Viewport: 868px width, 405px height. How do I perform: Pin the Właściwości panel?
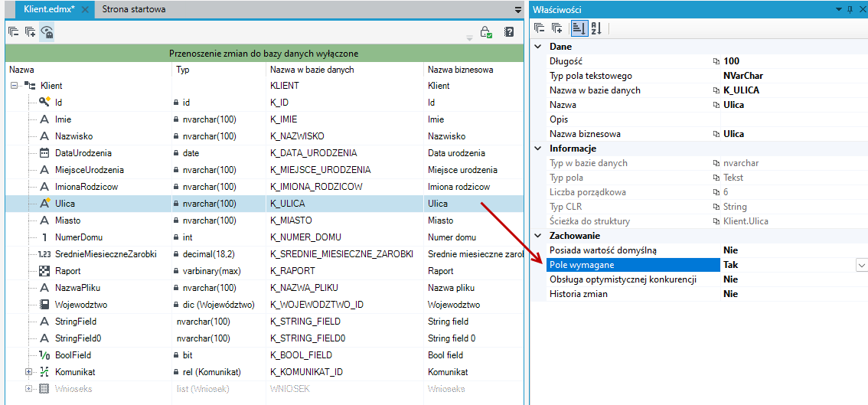850,9
